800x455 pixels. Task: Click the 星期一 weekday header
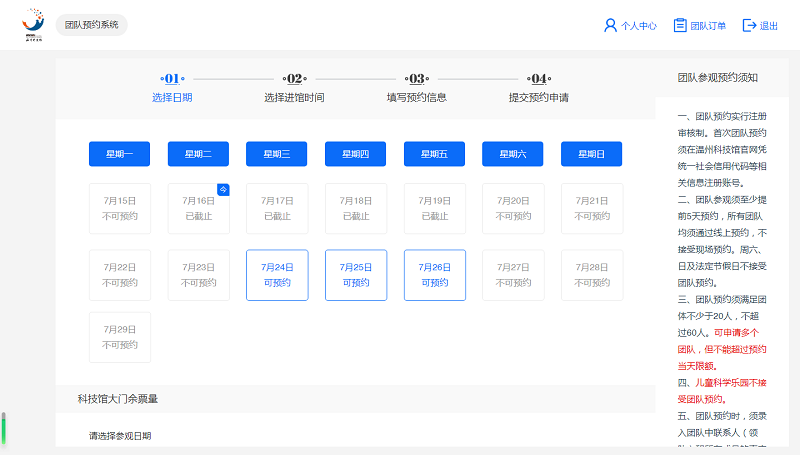point(119,154)
